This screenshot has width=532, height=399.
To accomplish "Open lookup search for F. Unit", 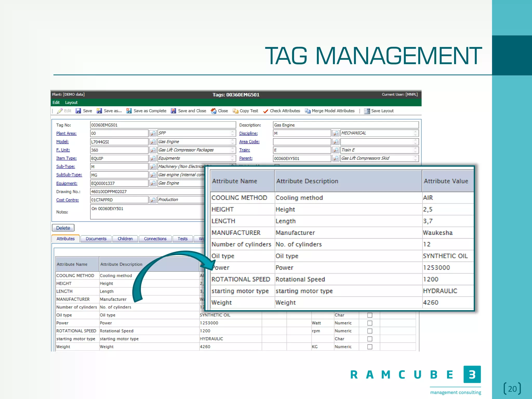I will [x=153, y=150].
